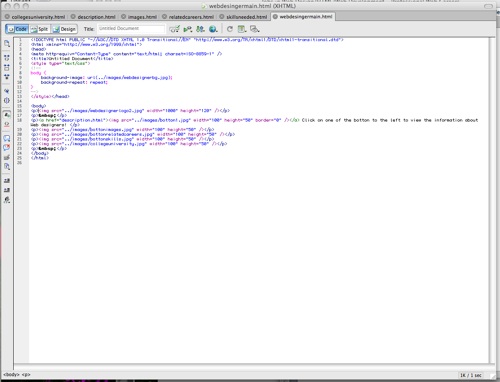The width and height of the screenshot is (500, 382).
Task: Click the background-repeat CSS line
Action: point(74,82)
